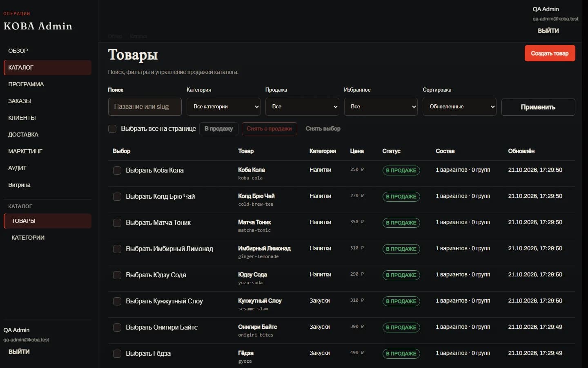
Task: Click the Применить filter button
Action: click(538, 107)
